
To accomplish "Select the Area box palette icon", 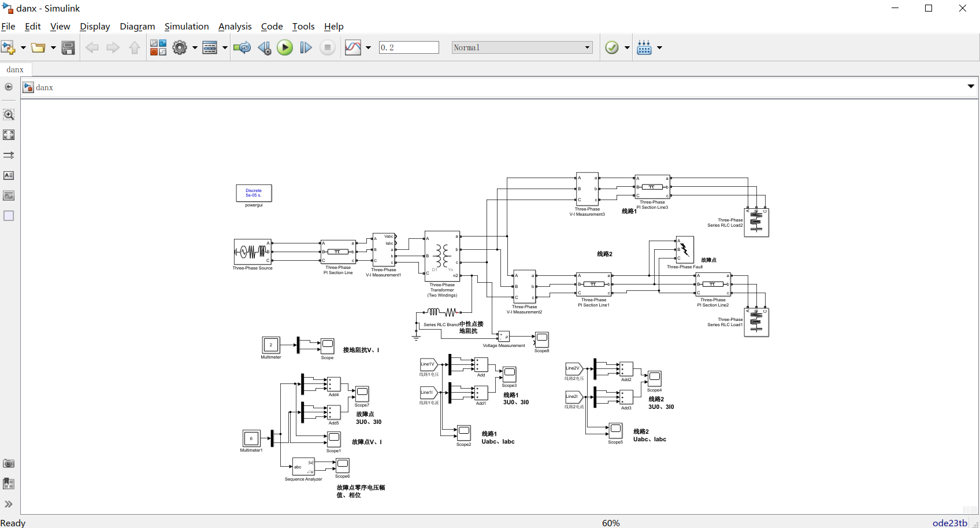I will (x=9, y=216).
